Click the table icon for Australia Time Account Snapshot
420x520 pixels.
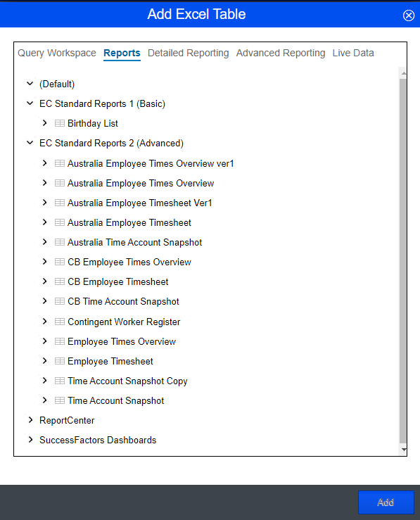click(x=60, y=242)
